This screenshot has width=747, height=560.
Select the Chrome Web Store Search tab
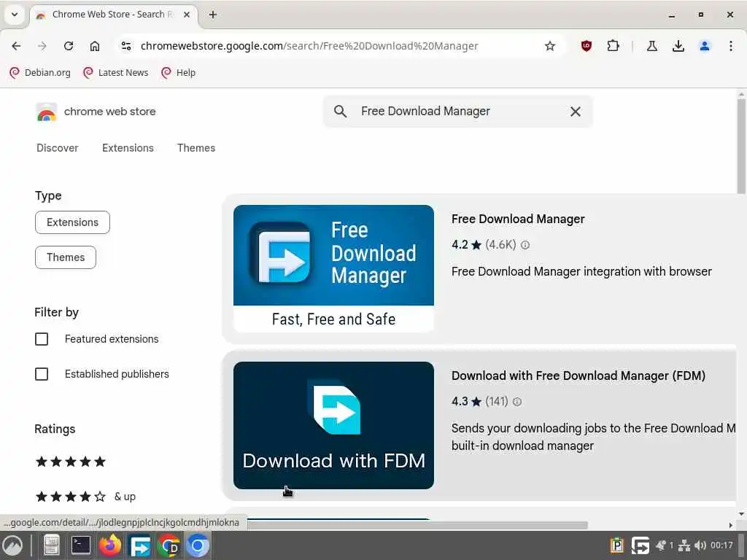(114, 15)
